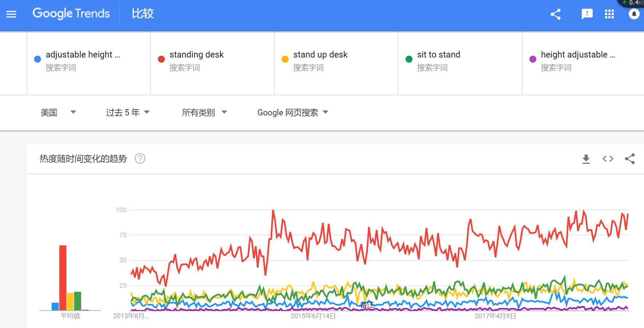This screenshot has height=328, width=644.
Task: Click the help question mark icon
Action: click(x=140, y=159)
